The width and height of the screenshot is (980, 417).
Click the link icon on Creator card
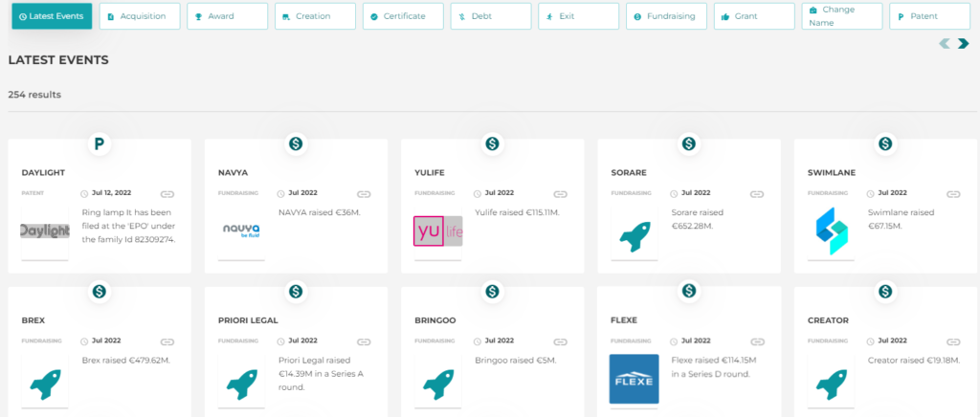tap(953, 342)
